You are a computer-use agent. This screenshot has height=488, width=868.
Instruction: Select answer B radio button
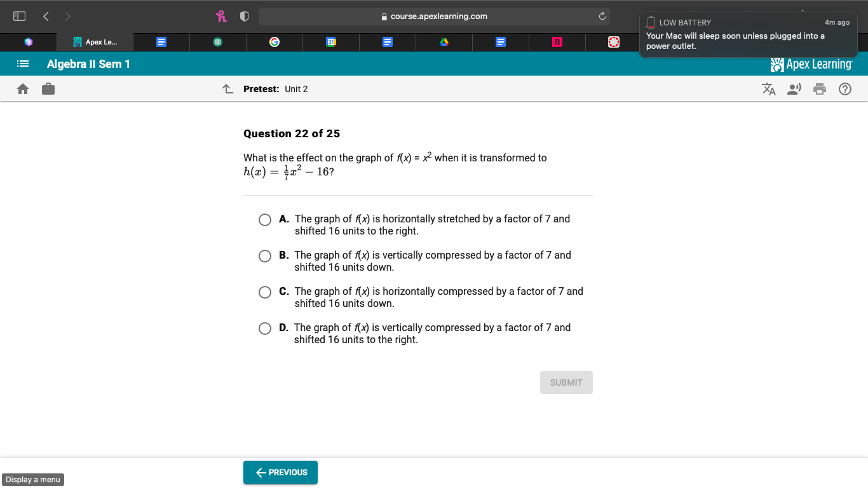pos(265,256)
